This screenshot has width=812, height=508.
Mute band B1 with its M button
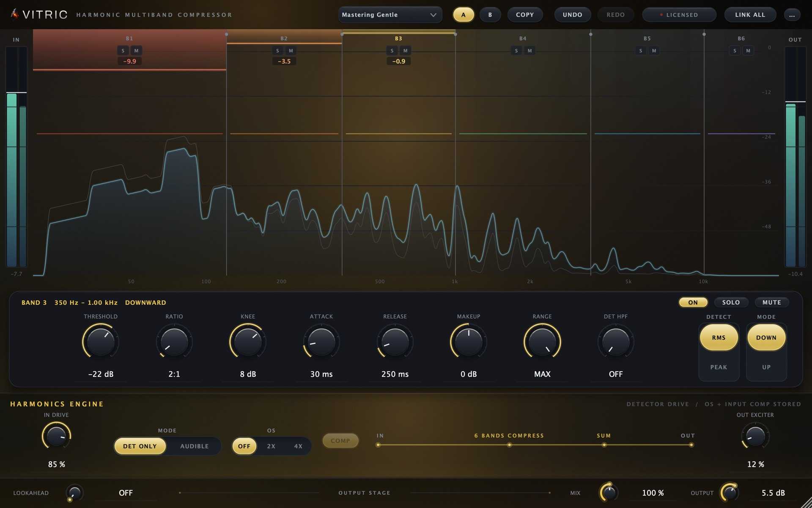pyautogui.click(x=136, y=51)
